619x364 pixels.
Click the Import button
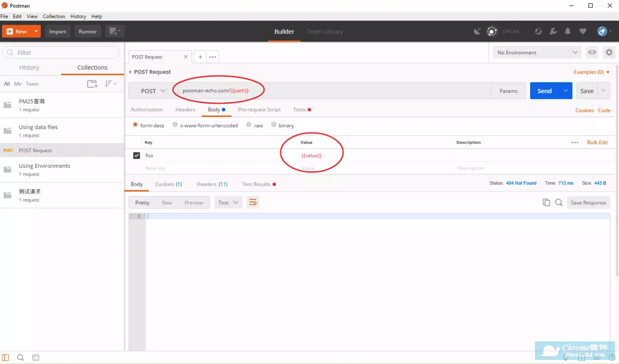pyautogui.click(x=57, y=31)
